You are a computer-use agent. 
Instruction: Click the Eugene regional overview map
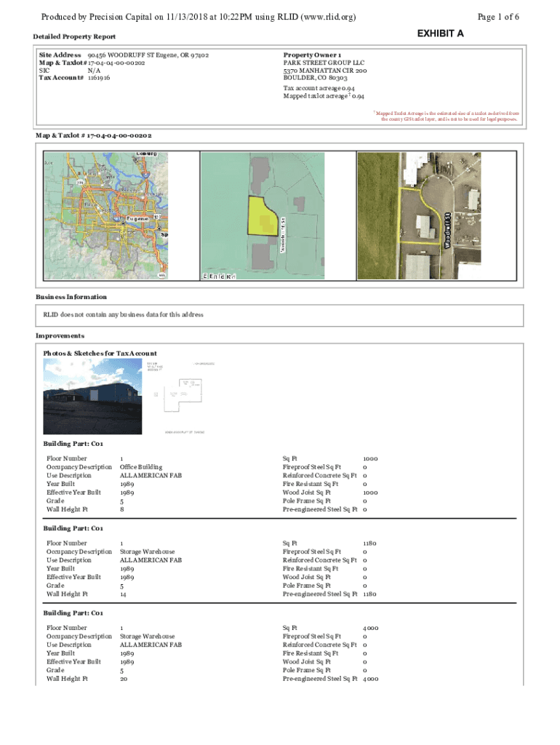(105, 215)
